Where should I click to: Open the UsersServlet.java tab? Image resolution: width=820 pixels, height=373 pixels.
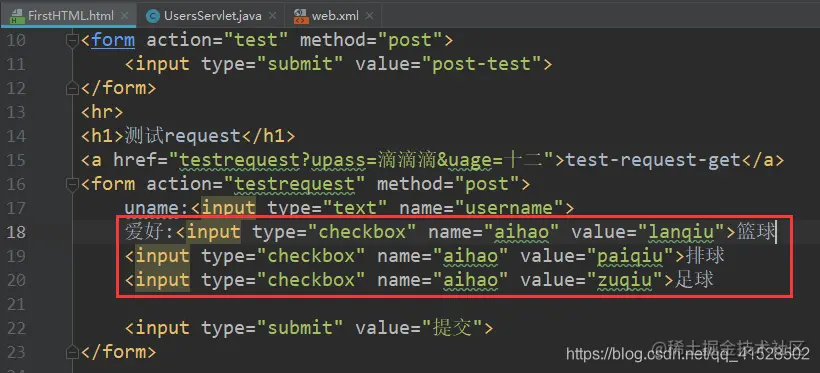(x=212, y=15)
